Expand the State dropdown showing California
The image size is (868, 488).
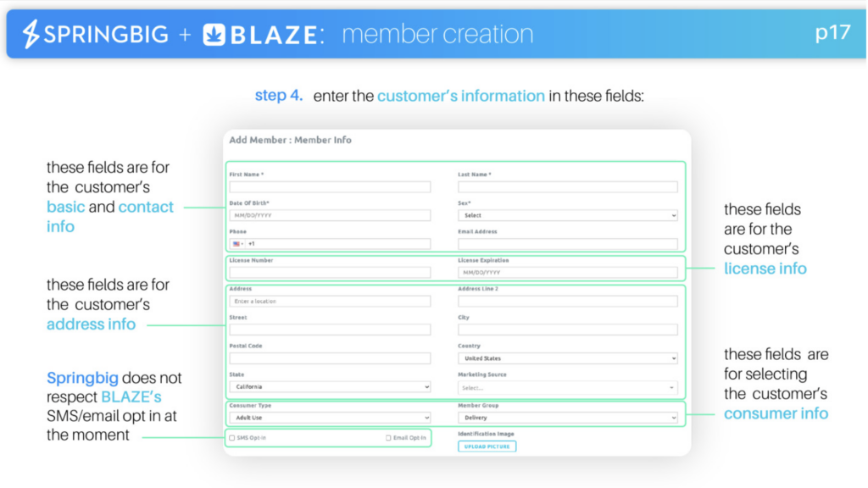(330, 386)
